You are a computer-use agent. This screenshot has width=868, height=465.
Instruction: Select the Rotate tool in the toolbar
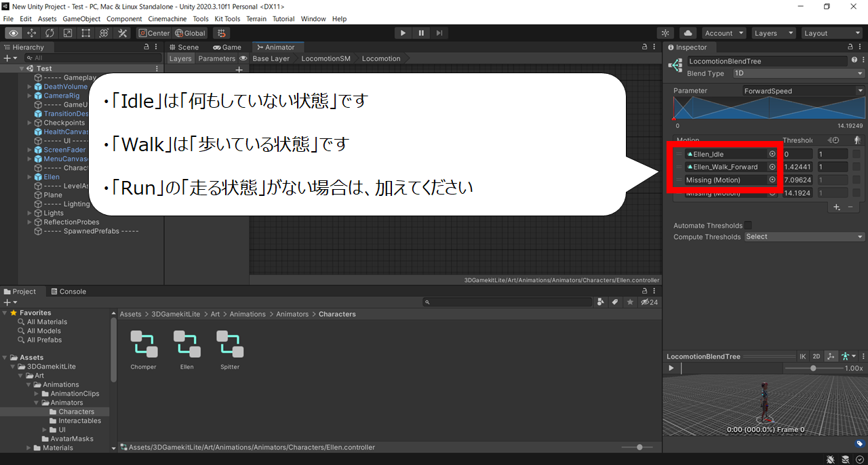click(x=50, y=33)
